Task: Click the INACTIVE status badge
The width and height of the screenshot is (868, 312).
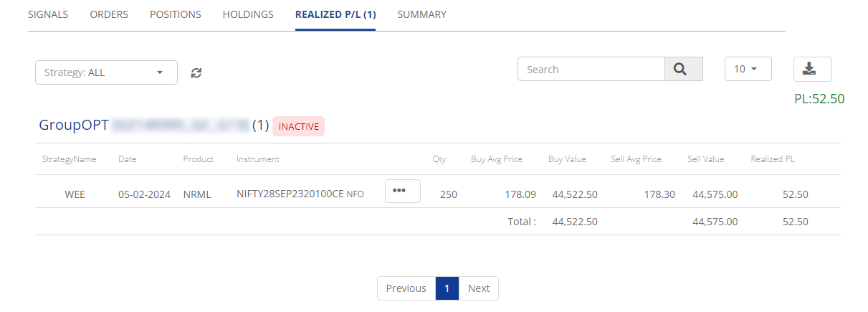Action: tap(298, 126)
